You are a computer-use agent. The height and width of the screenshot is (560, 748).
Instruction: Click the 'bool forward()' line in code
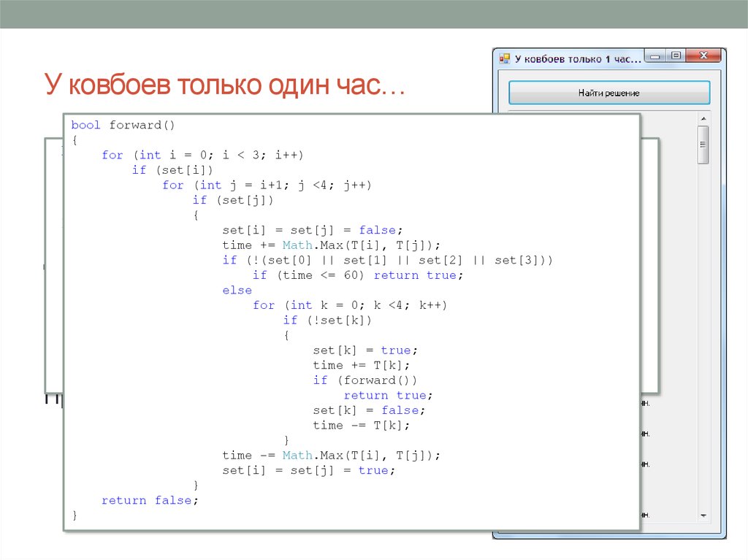point(123,125)
